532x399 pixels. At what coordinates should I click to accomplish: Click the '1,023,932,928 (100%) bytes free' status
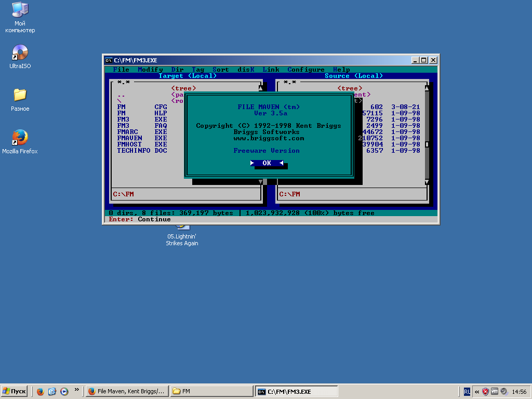310,212
